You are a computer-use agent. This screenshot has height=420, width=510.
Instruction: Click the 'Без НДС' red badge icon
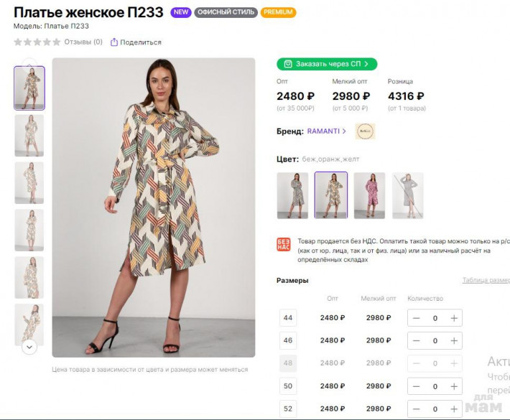(x=283, y=245)
